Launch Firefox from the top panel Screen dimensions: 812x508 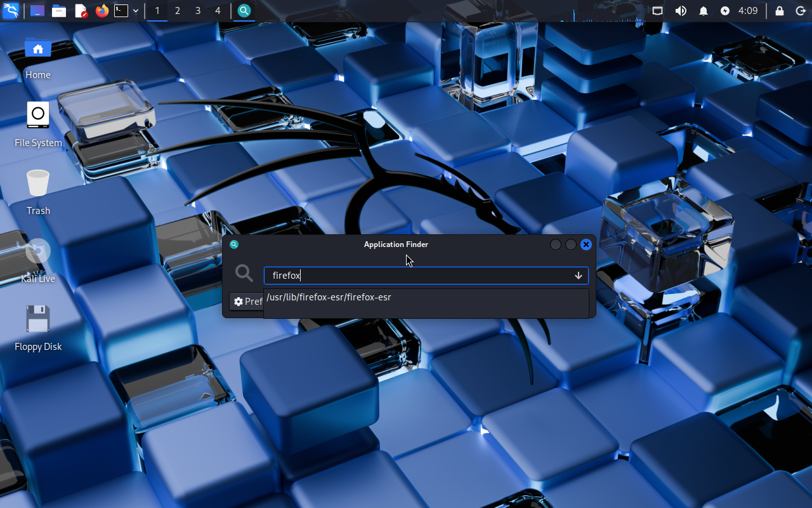(x=101, y=11)
